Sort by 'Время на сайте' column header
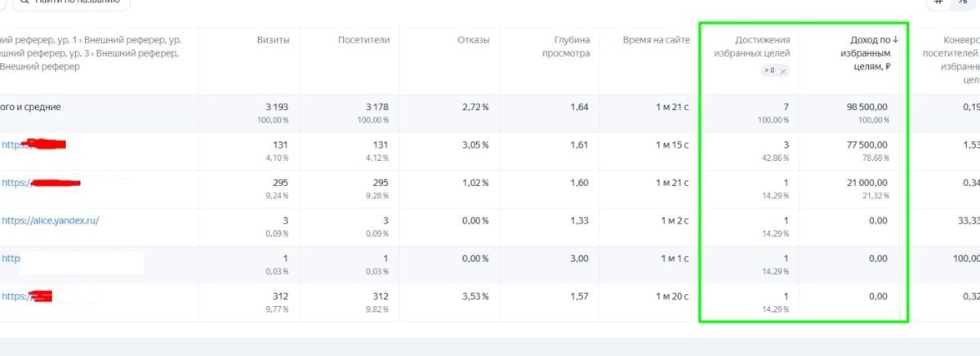 [656, 40]
